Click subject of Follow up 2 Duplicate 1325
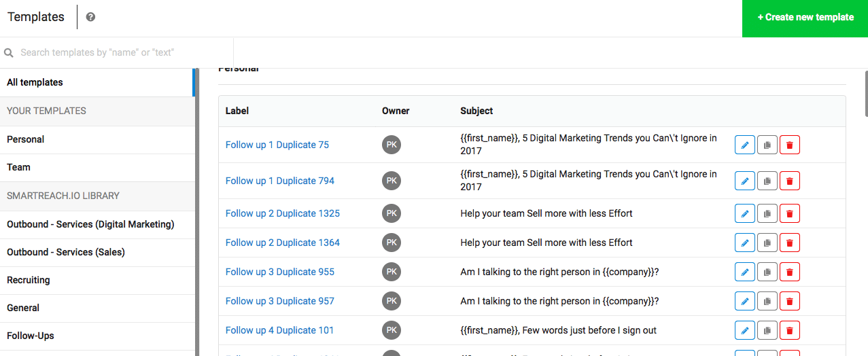This screenshot has height=356, width=868. coord(546,213)
